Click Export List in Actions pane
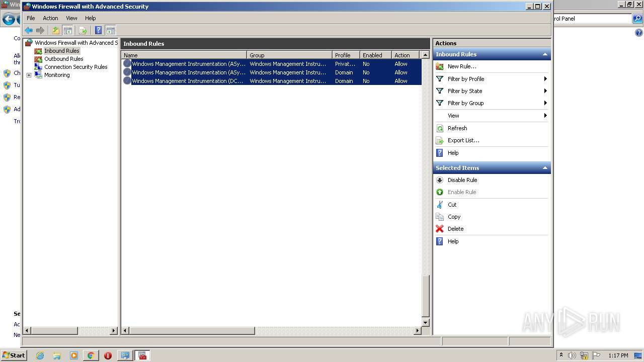Screen dimensions: 644x362 (x=463, y=140)
